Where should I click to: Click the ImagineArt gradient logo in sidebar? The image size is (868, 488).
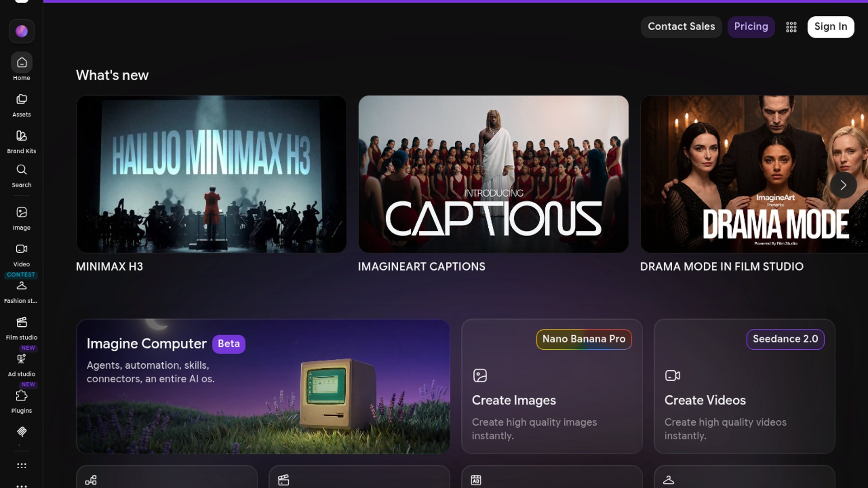(x=22, y=31)
